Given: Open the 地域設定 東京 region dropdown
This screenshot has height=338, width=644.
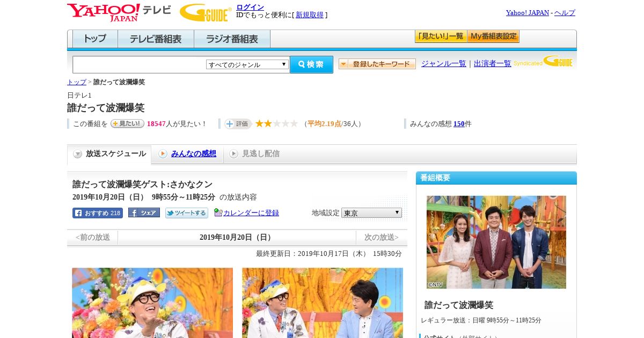Looking at the screenshot, I should tap(371, 212).
